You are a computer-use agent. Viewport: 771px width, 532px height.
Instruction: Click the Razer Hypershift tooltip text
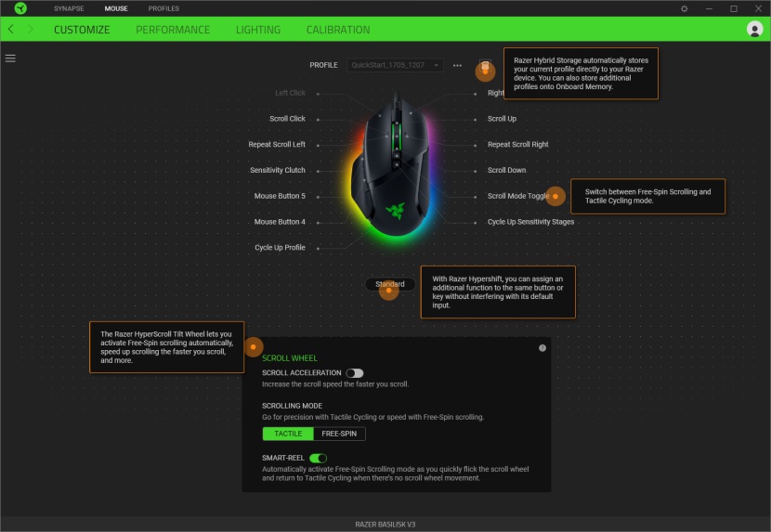pos(498,292)
